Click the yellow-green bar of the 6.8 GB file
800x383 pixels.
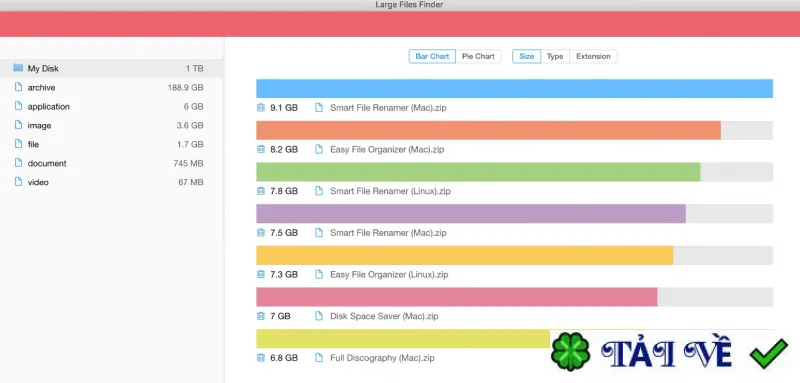point(403,339)
